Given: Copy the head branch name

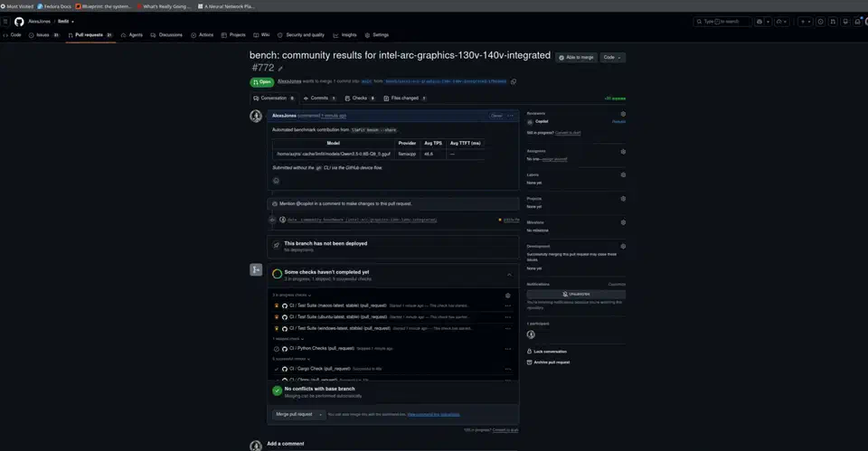Looking at the screenshot, I should point(514,81).
